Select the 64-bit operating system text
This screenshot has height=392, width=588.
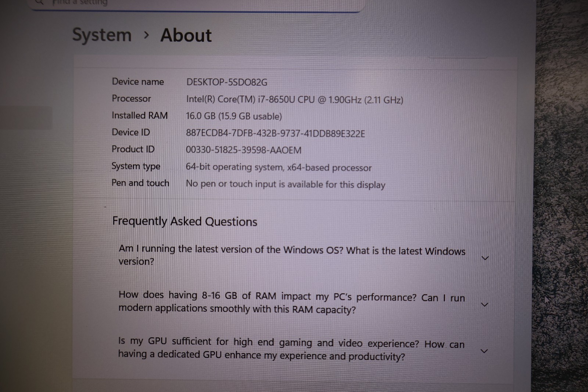[x=279, y=167]
